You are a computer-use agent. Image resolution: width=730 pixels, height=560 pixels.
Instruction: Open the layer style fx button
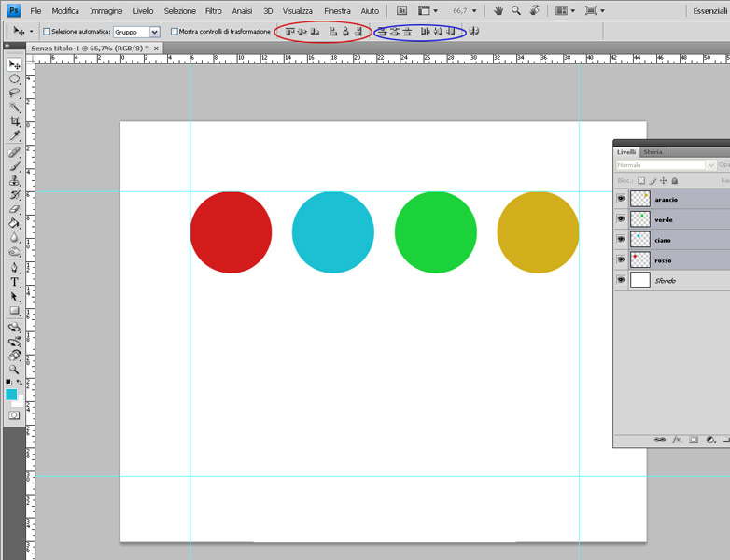coord(677,440)
